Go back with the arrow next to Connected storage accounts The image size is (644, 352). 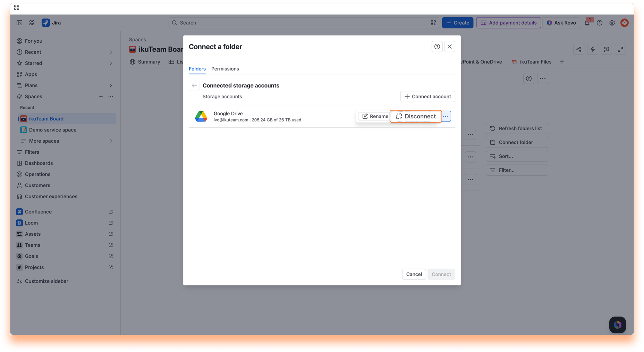(x=194, y=85)
